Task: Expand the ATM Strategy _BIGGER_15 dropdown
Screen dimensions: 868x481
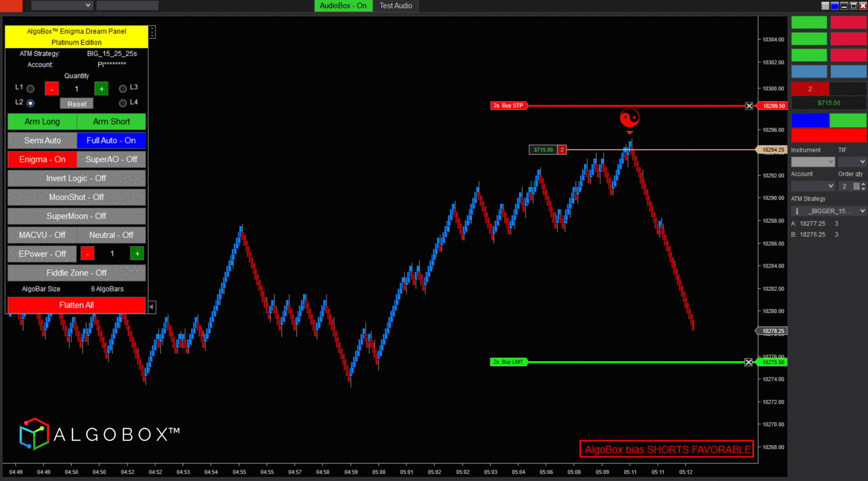Action: pyautogui.click(x=862, y=211)
